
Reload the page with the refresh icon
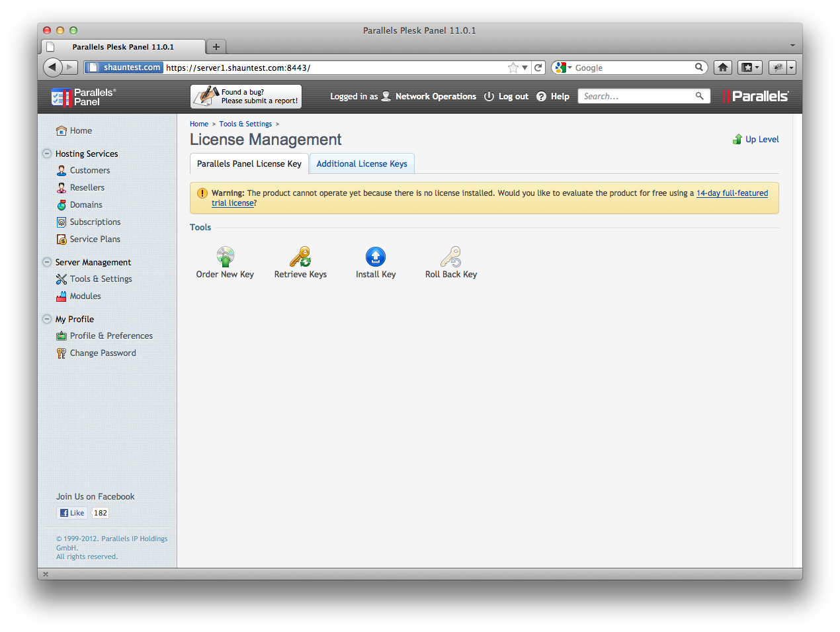tap(538, 68)
